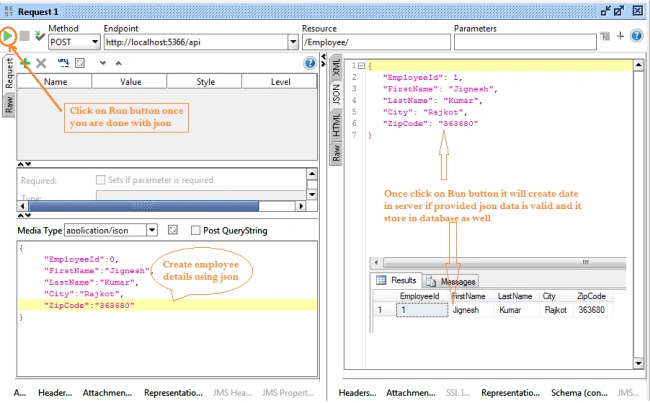Click the Rajkot cell in results grid

pos(555,310)
